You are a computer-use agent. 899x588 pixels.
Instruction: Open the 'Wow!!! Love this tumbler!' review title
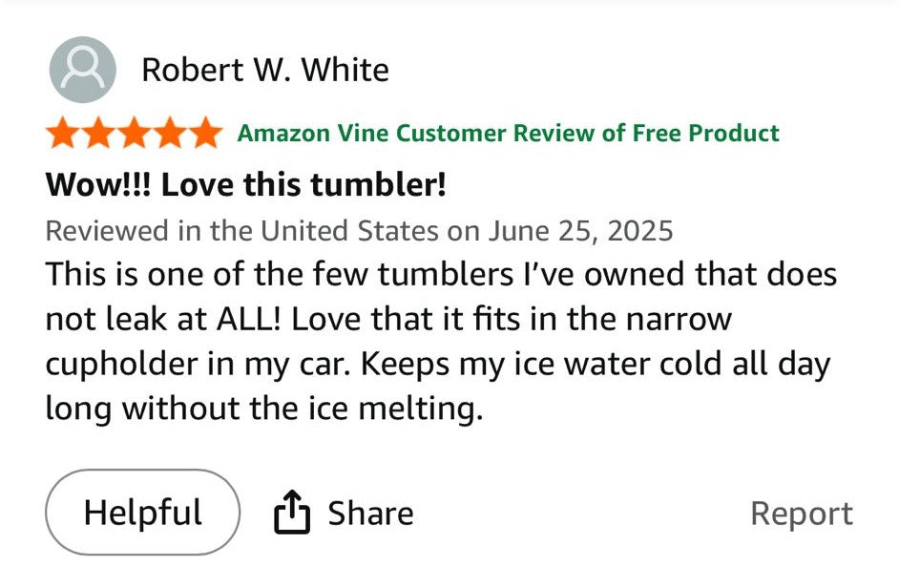click(245, 183)
